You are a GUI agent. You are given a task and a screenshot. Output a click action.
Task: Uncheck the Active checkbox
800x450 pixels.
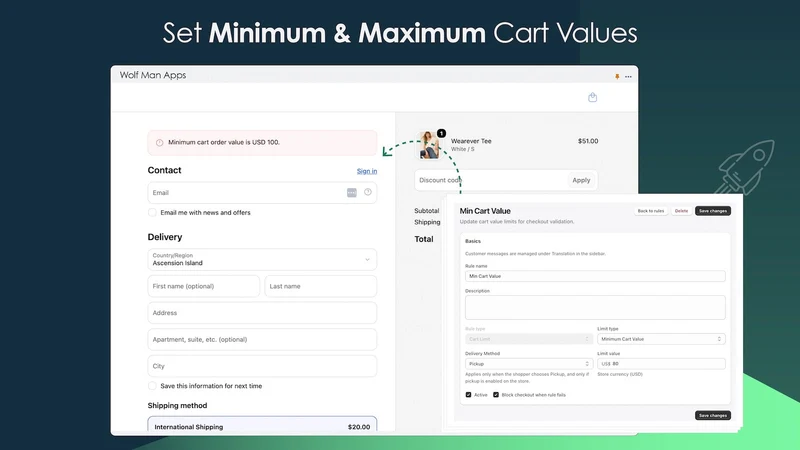point(468,395)
